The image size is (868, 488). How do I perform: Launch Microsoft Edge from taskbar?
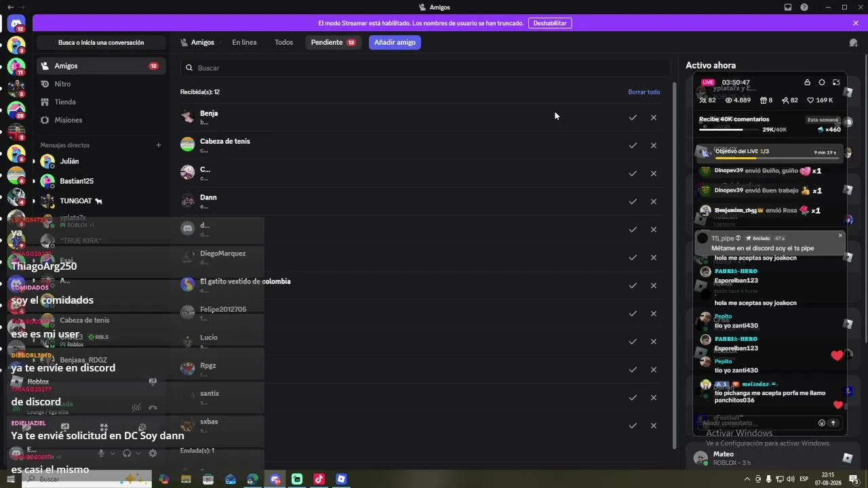click(x=253, y=479)
